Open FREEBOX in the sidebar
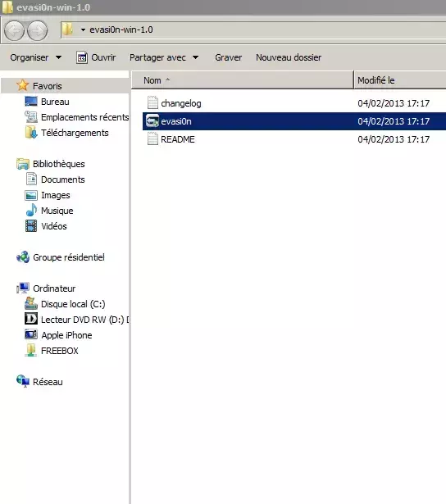The image size is (446, 504). [x=60, y=351]
